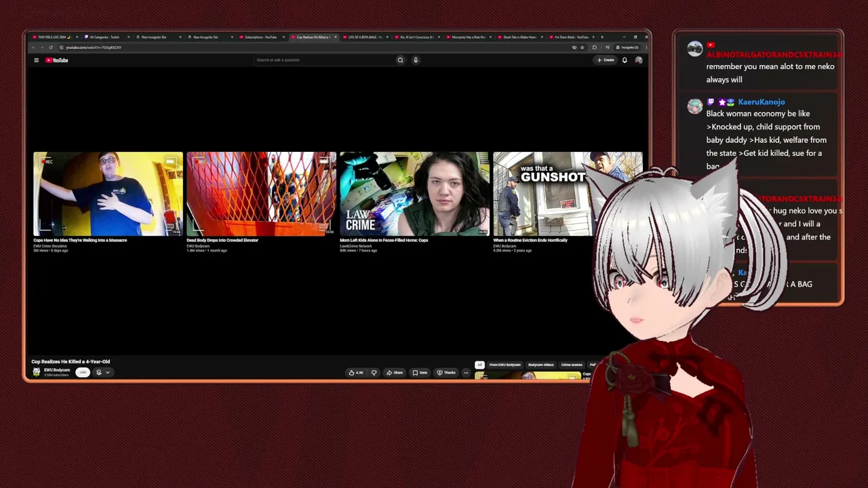Open 'Mom Left Kids Alone in Feces-Filled Home' thumbnail
Viewport: 868px width, 488px height.
[414, 194]
